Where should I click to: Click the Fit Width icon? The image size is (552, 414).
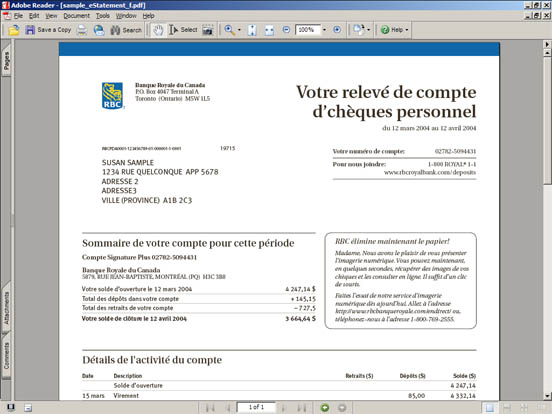pos(269,30)
